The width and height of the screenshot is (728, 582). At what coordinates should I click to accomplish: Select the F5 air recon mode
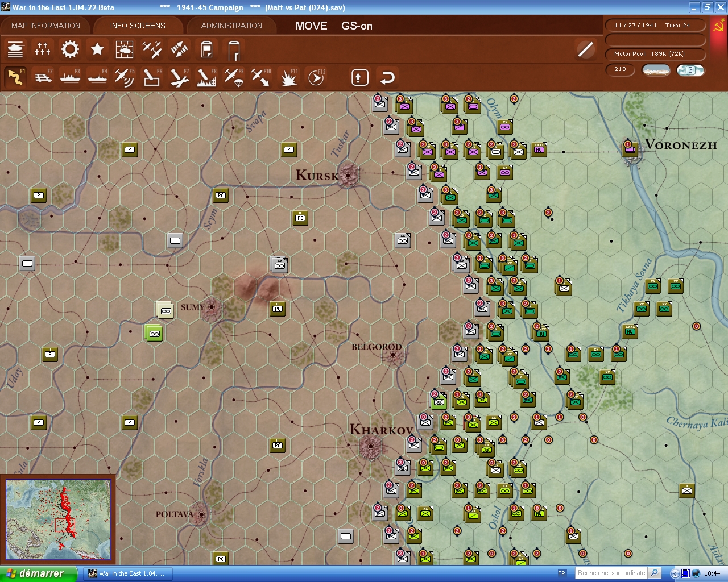click(125, 77)
